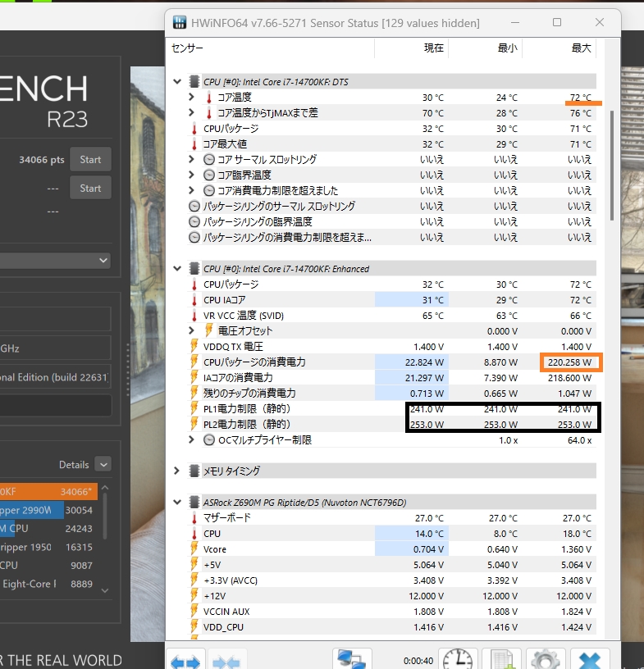Select the IAコアの消費電力 row label
The image size is (644, 669).
point(238,378)
